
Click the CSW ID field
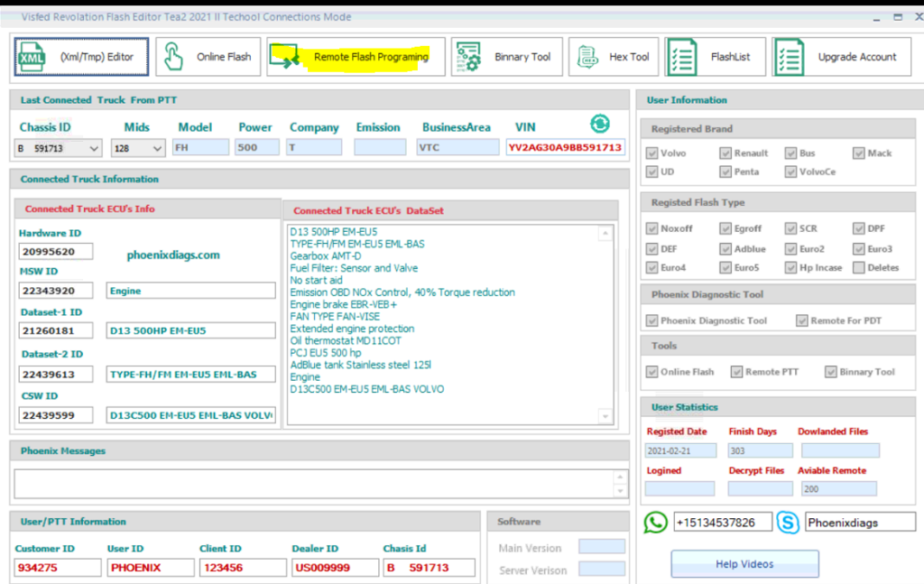(x=55, y=415)
